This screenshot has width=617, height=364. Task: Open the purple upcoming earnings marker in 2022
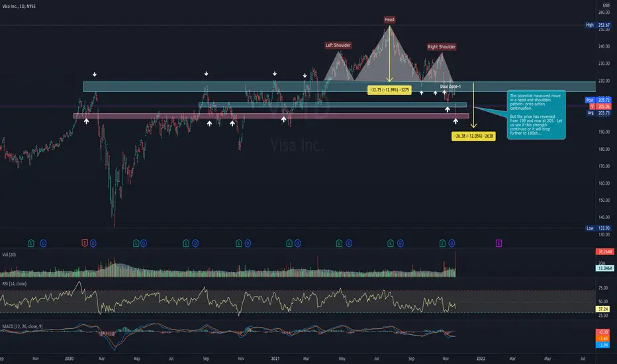click(498, 243)
